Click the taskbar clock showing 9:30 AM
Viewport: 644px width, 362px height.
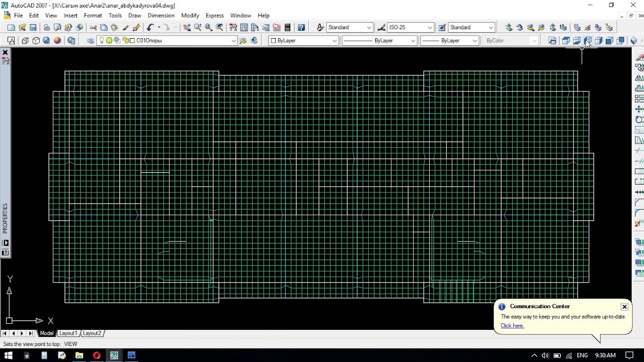click(605, 355)
